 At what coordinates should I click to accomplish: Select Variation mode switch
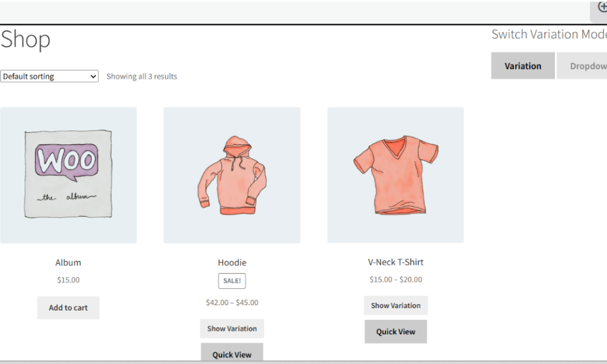(523, 65)
